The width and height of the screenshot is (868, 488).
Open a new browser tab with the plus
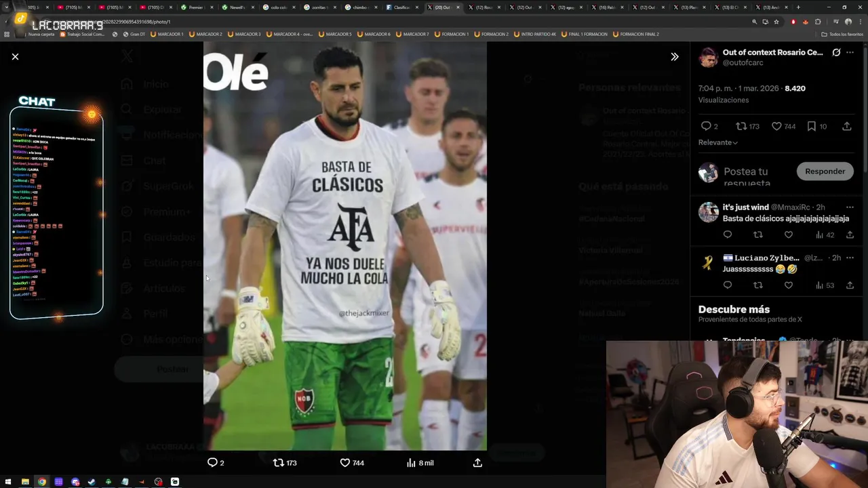[798, 7]
